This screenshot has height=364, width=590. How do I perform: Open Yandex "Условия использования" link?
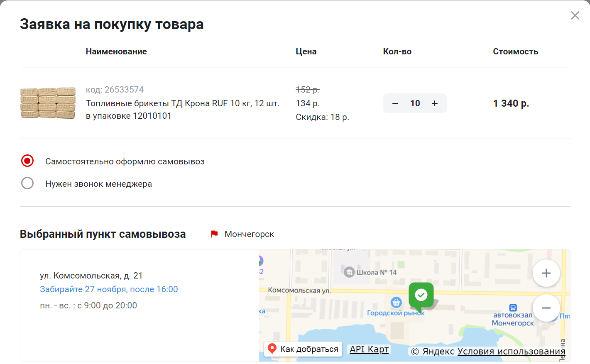[x=511, y=351]
